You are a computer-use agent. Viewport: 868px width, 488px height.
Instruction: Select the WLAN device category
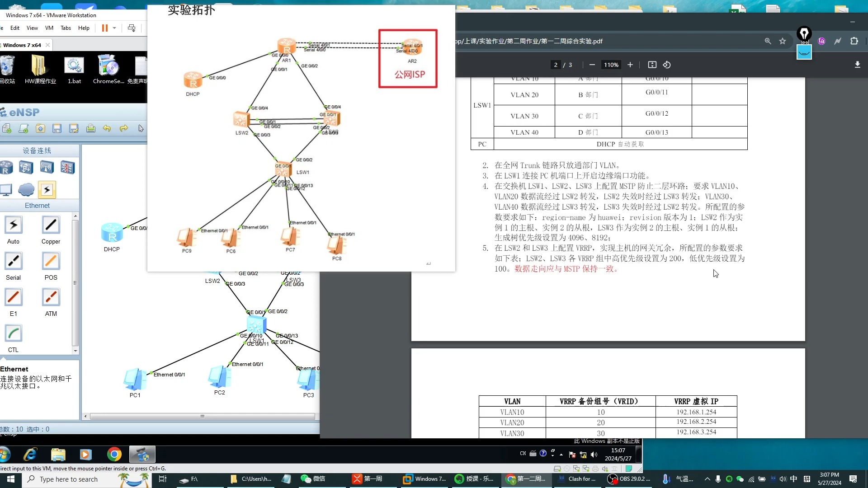[47, 168]
